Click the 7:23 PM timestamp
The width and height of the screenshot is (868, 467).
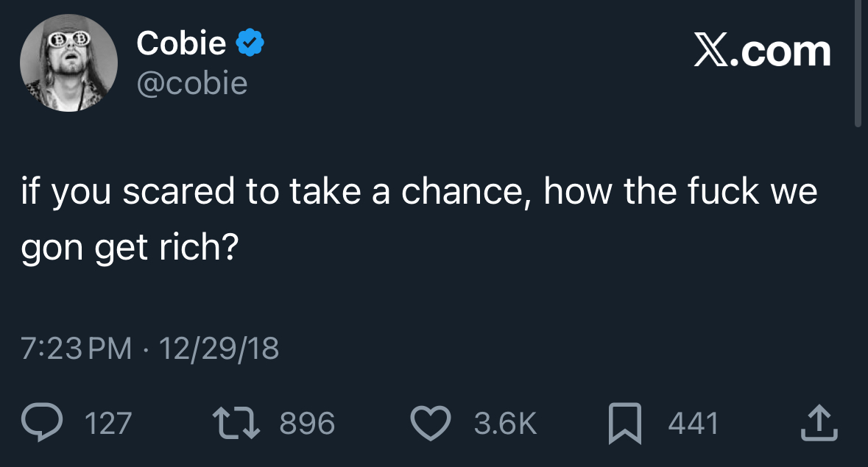pyautogui.click(x=77, y=348)
